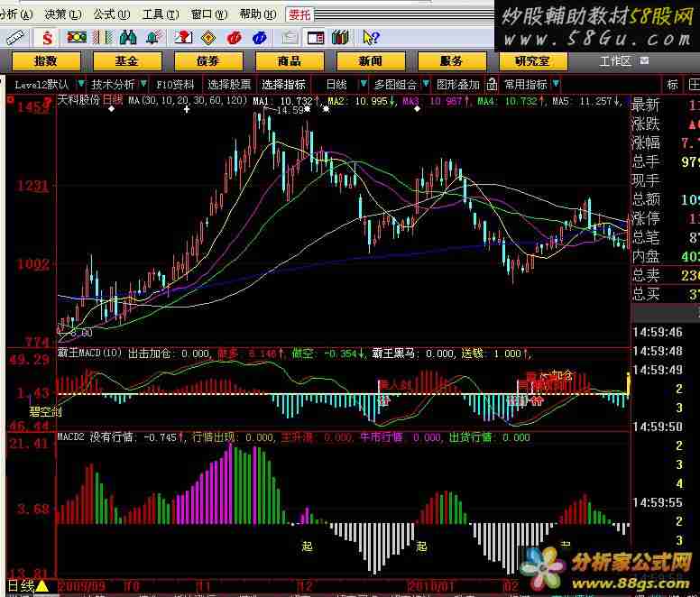Click the 14.59 high price label
The image size is (700, 597).
pos(290,110)
